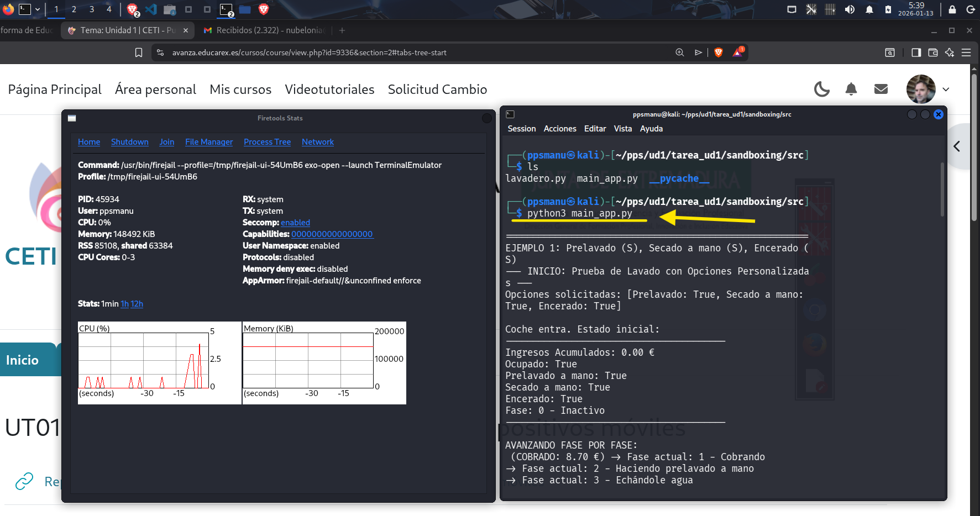This screenshot has width=980, height=516.
Task: Open the terminal Ayuda menu
Action: [651, 129]
